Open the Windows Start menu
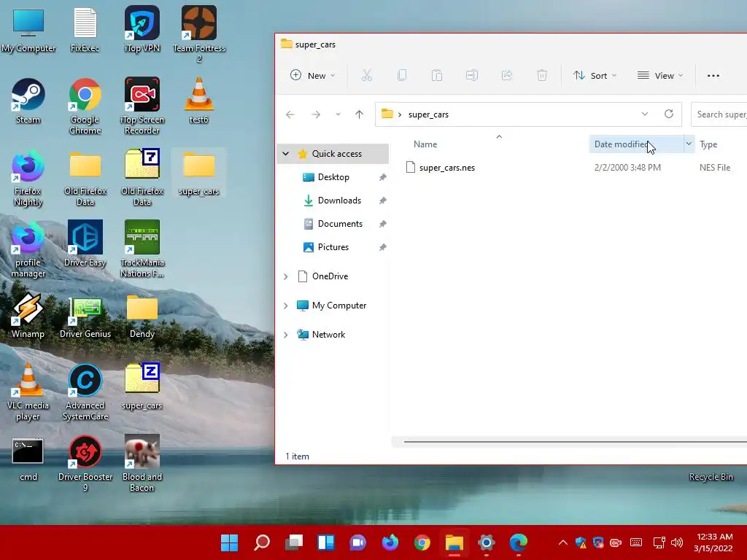 pos(229,542)
